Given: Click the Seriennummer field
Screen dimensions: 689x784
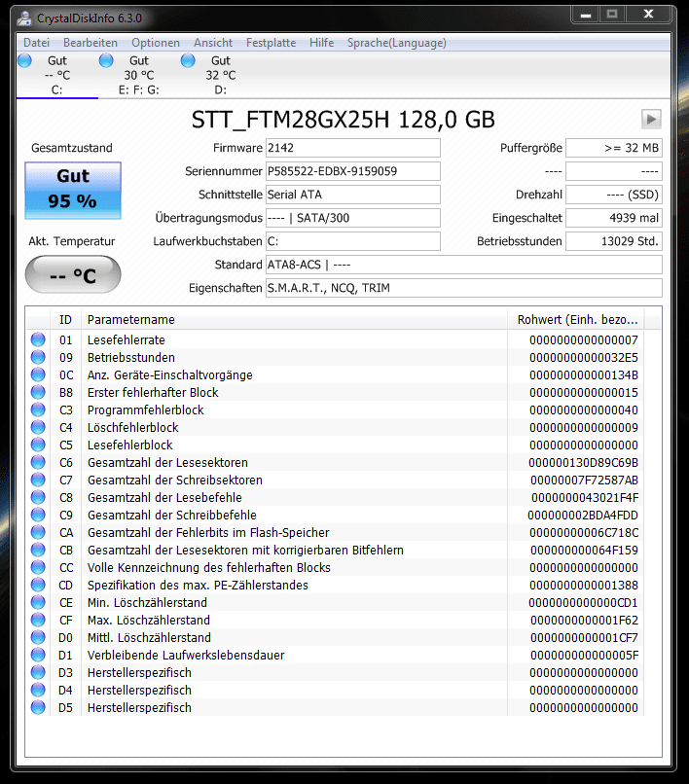Looking at the screenshot, I should click(352, 171).
